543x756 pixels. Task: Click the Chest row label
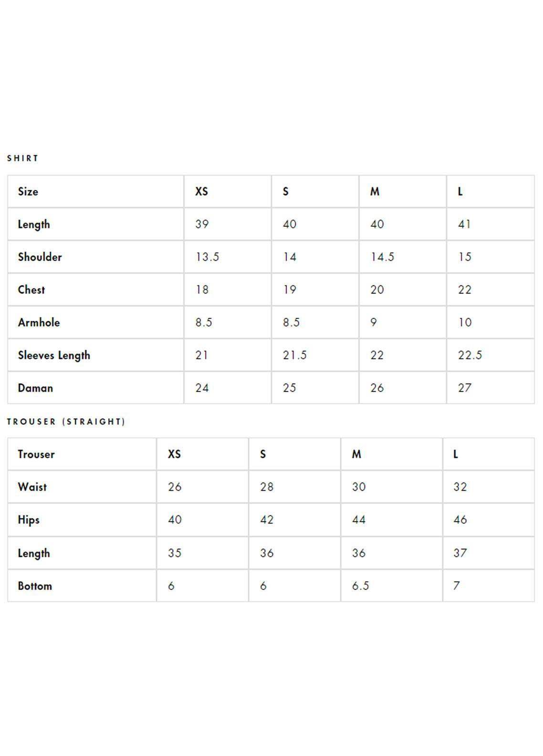tap(31, 290)
